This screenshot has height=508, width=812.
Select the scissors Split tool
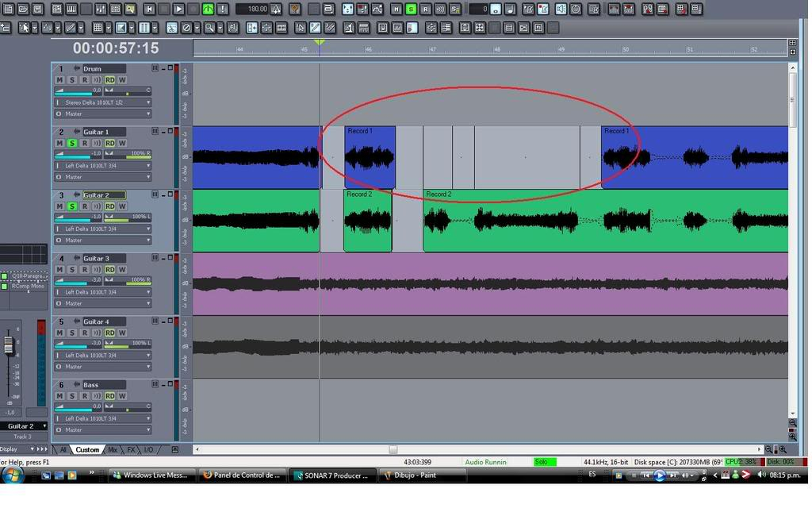tap(172, 27)
